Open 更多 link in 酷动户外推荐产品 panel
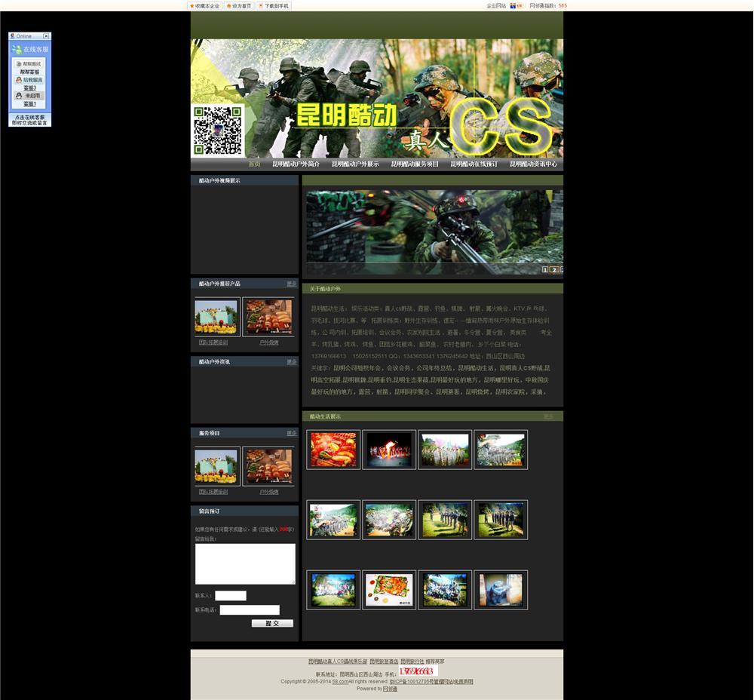 (x=291, y=284)
